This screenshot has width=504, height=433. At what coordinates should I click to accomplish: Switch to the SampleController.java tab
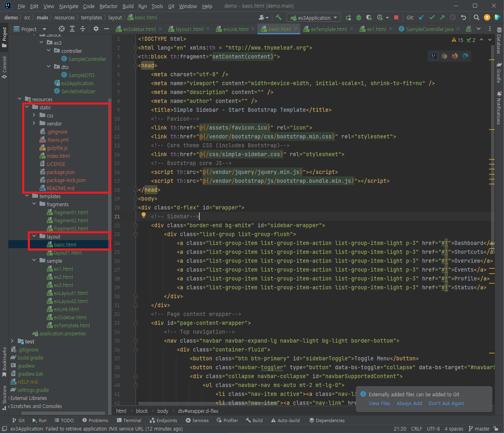(x=430, y=29)
